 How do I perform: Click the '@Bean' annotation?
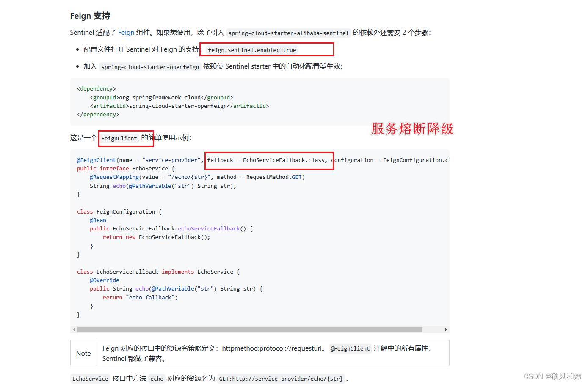98,220
